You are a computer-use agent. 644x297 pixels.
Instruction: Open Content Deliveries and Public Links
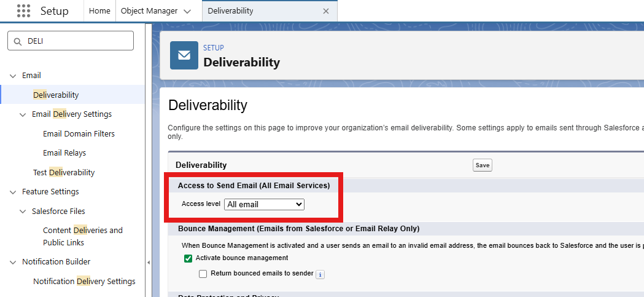[83, 237]
